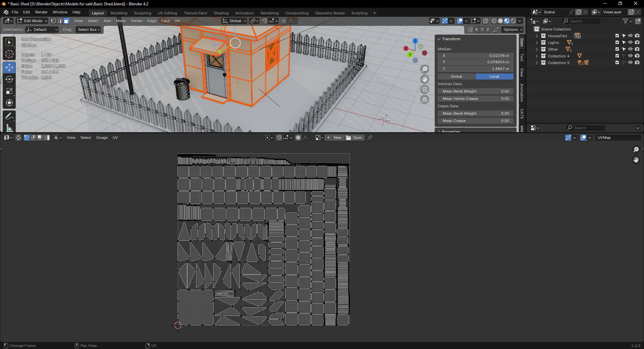Toggle UV sync selection icon
The height and width of the screenshot is (349, 644).
(x=18, y=138)
